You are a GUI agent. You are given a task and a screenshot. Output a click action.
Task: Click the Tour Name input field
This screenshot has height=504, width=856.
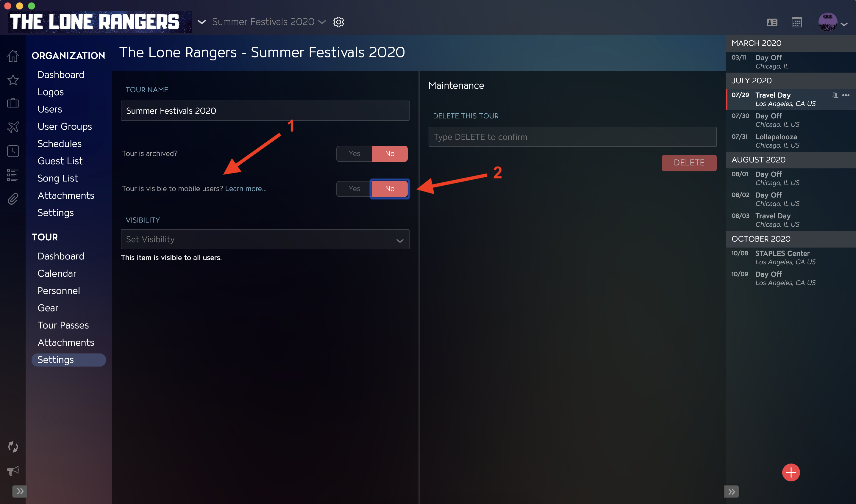click(x=265, y=111)
